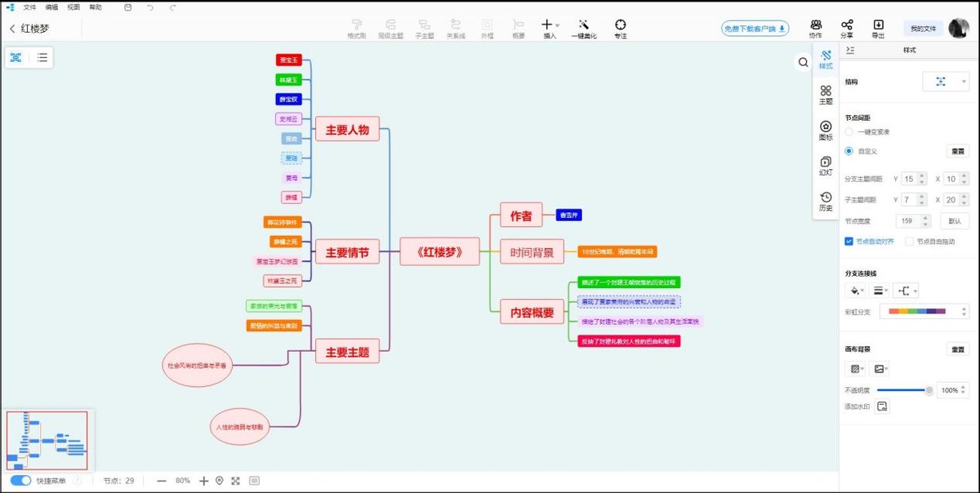The width and height of the screenshot is (980, 493).
Task: Open the 视图 menu
Action: click(73, 7)
